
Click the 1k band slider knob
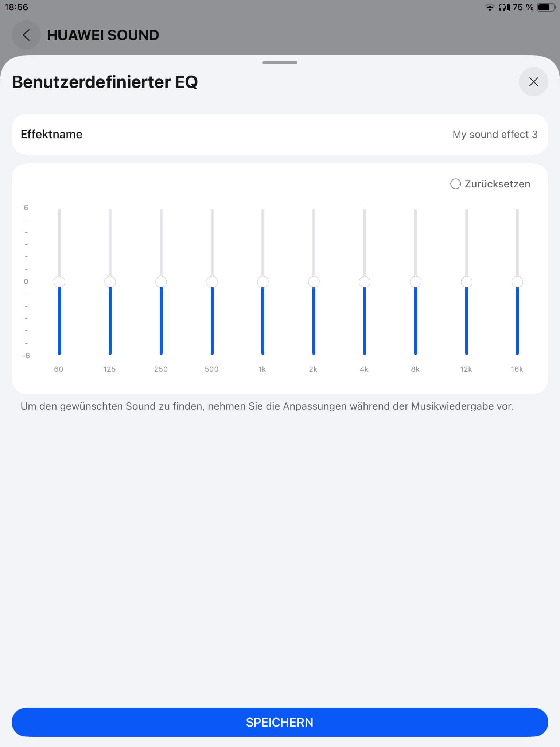pyautogui.click(x=263, y=282)
